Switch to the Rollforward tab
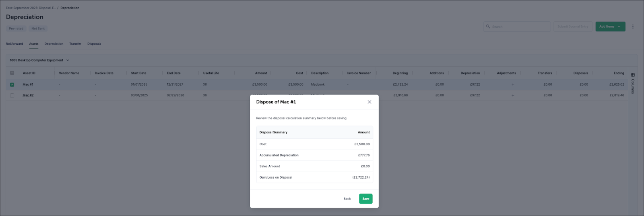The image size is (644, 216). click(14, 44)
